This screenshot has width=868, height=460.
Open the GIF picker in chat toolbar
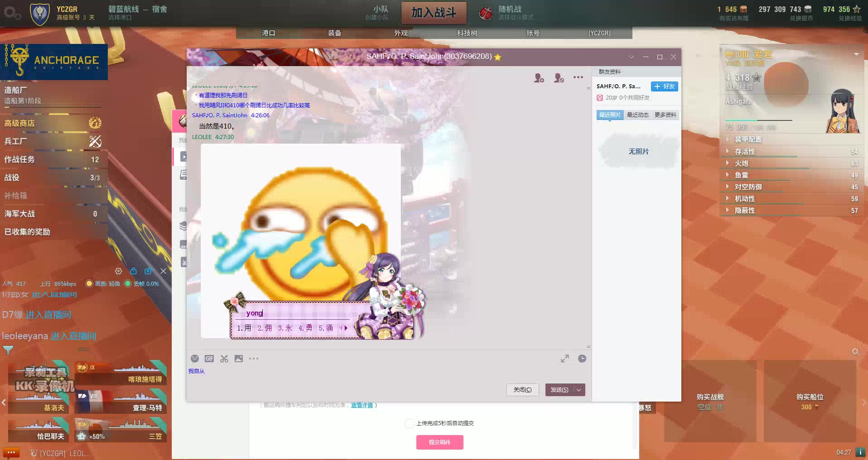(209, 359)
